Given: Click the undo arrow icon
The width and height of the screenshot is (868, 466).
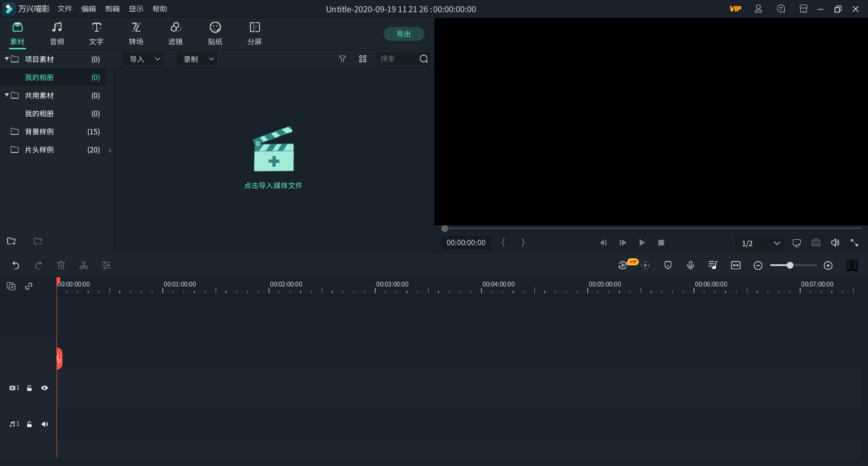Looking at the screenshot, I should coord(16,266).
